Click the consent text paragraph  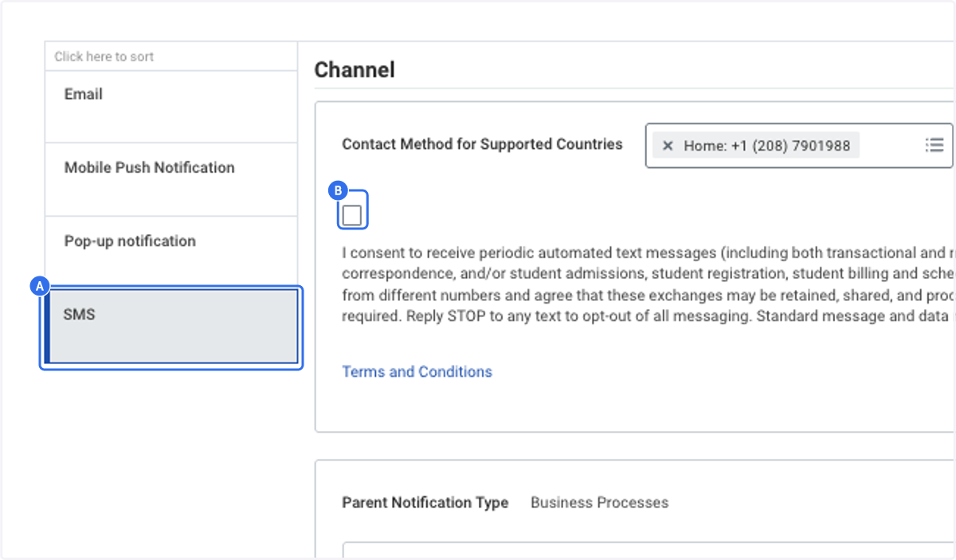pyautogui.click(x=648, y=284)
